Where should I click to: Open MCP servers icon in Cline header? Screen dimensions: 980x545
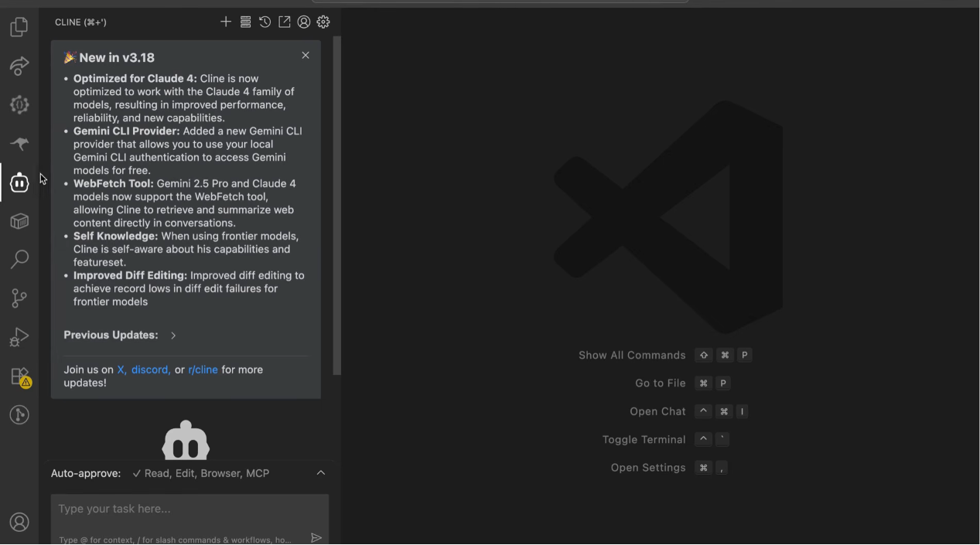[x=245, y=22]
